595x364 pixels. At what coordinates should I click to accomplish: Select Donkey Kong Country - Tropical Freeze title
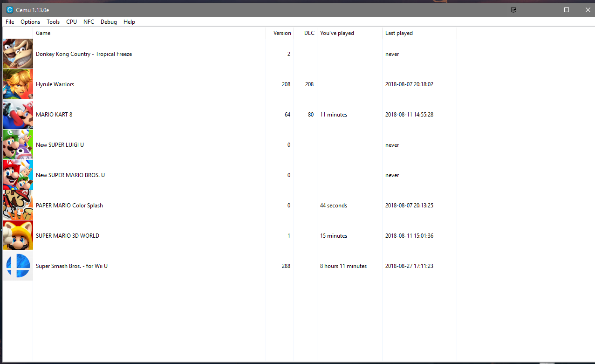pyautogui.click(x=84, y=54)
